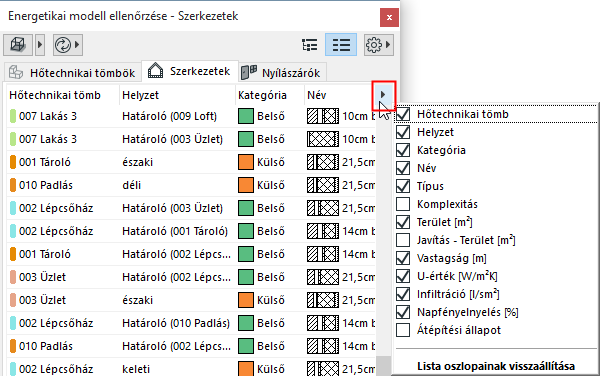Click green Belső swatch in Határoló (010 Padlás) row
Image resolution: width=600 pixels, height=376 pixels.
(x=246, y=323)
